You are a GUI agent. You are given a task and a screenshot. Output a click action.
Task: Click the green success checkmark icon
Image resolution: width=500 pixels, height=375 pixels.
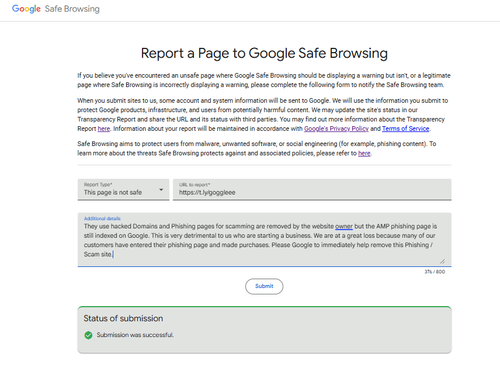[88, 335]
